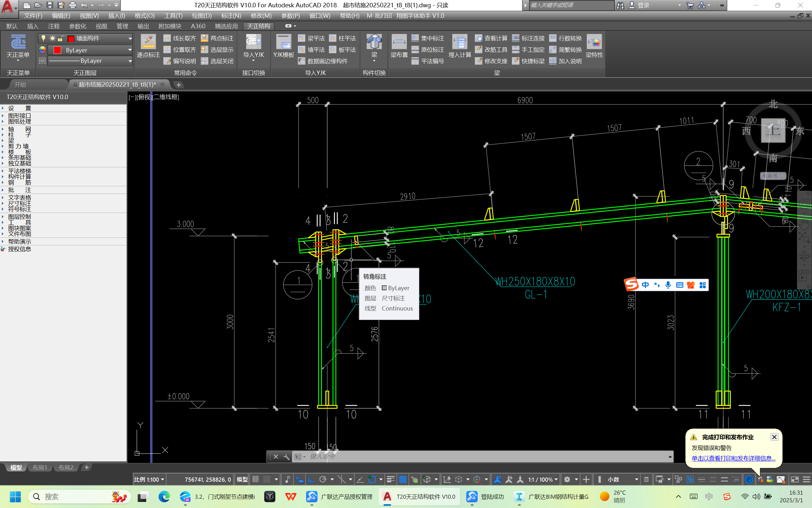This screenshot has width=812, height=508.
Task: Select the 梁平法 tool
Action: pyautogui.click(x=311, y=38)
